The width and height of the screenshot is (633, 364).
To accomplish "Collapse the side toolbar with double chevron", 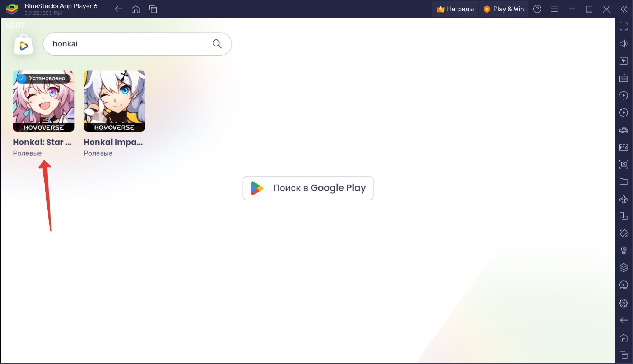I will 624,9.
